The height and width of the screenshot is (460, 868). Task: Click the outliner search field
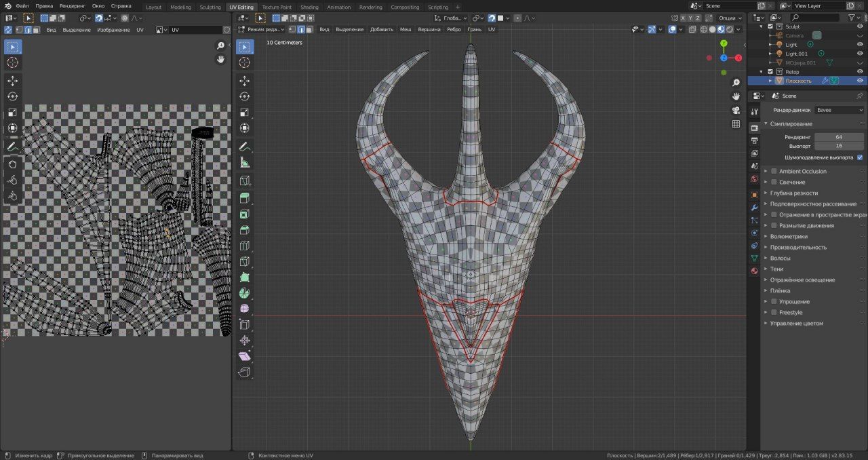[815, 18]
